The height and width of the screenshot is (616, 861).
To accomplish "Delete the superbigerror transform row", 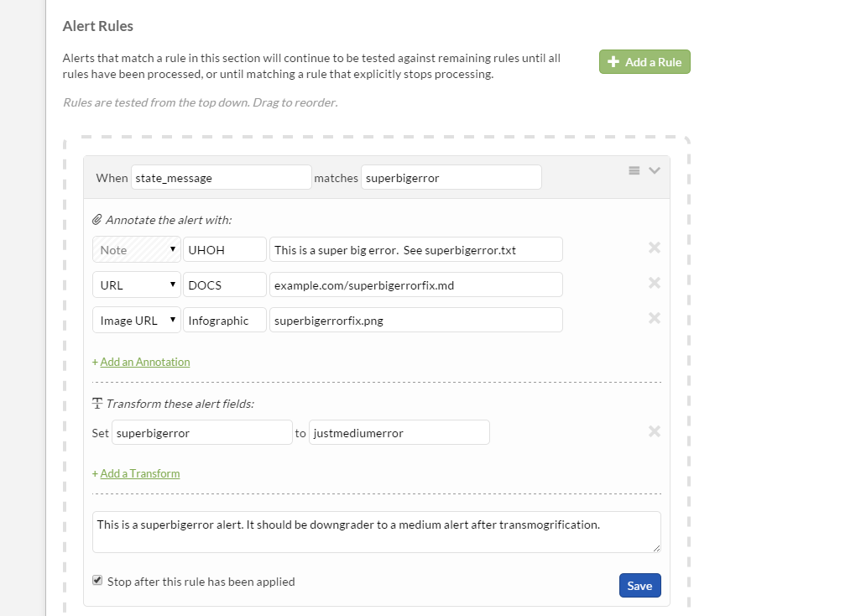I will (x=655, y=431).
